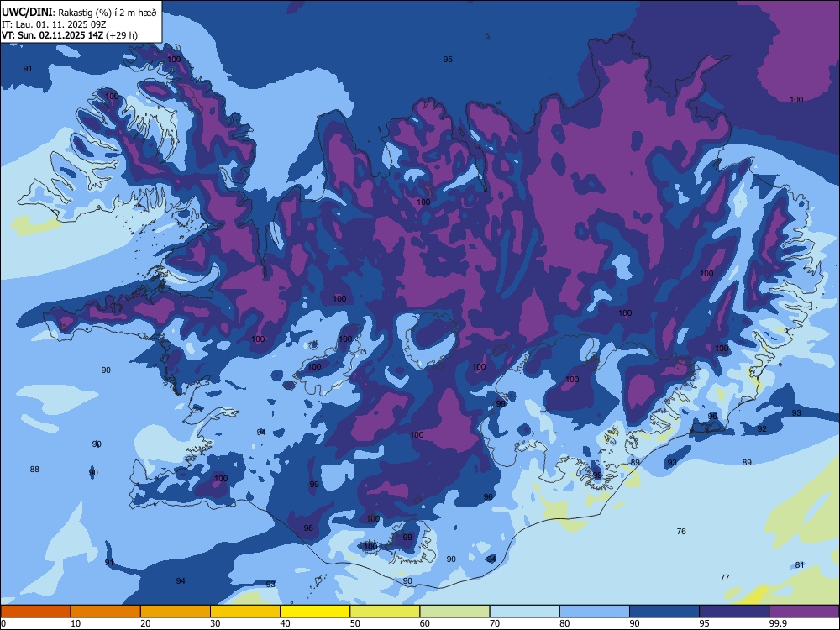Screen dimensions: 840x630
Task: Click the bright yellow 40–50 legend swatch
Action: tap(315, 612)
